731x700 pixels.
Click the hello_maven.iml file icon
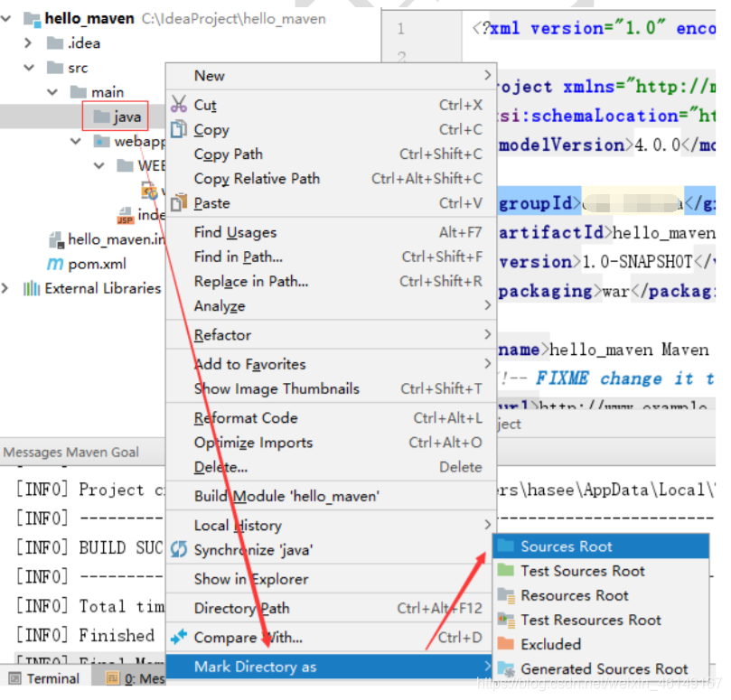click(56, 240)
